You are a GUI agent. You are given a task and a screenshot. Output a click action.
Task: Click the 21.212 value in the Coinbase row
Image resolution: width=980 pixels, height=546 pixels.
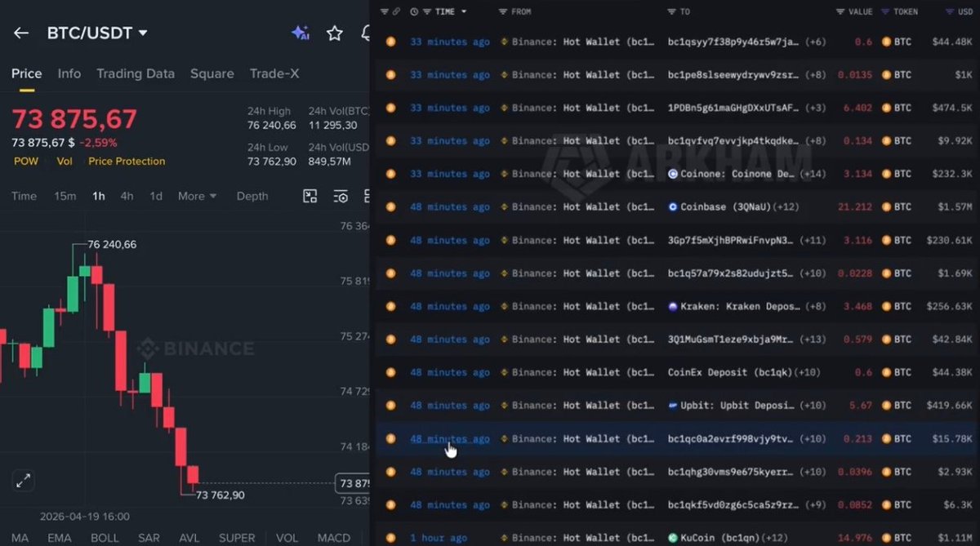click(x=855, y=207)
